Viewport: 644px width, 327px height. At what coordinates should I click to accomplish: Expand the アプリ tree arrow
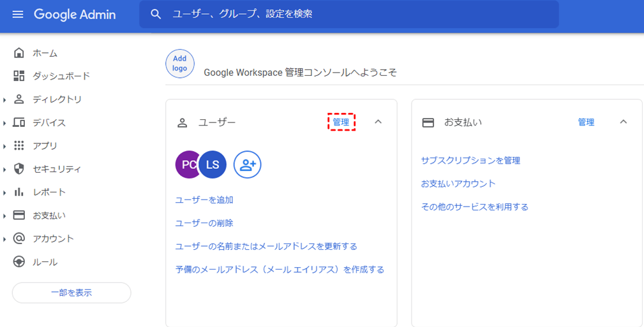coord(4,146)
